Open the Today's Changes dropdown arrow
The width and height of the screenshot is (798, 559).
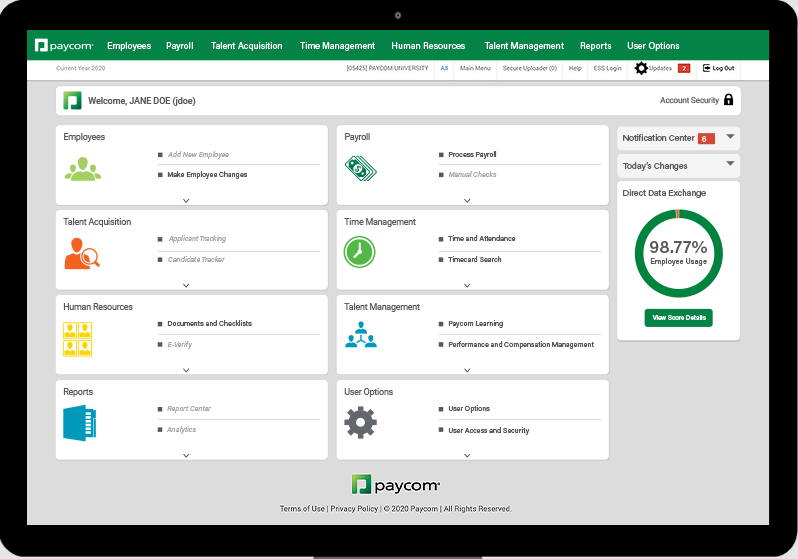[730, 163]
